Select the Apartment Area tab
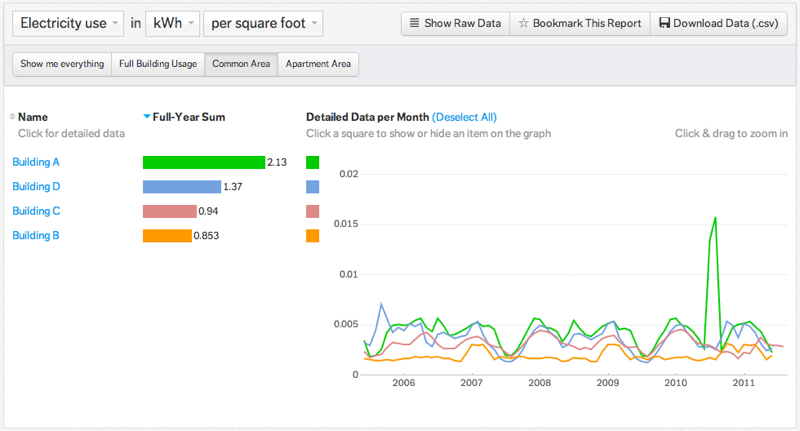 pos(318,64)
